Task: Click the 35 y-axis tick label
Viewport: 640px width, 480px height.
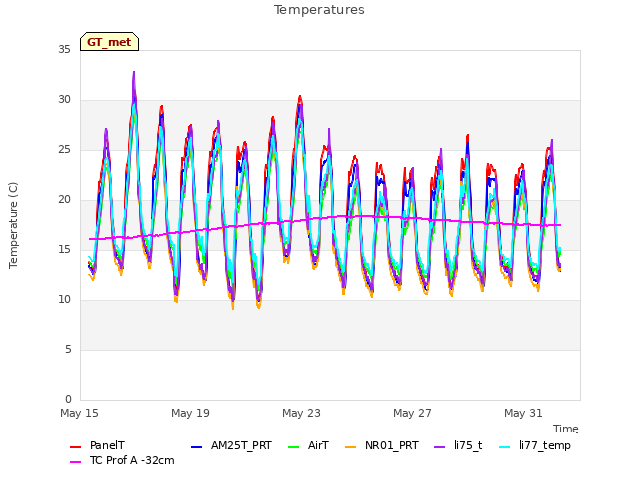Action: pyautogui.click(x=64, y=49)
